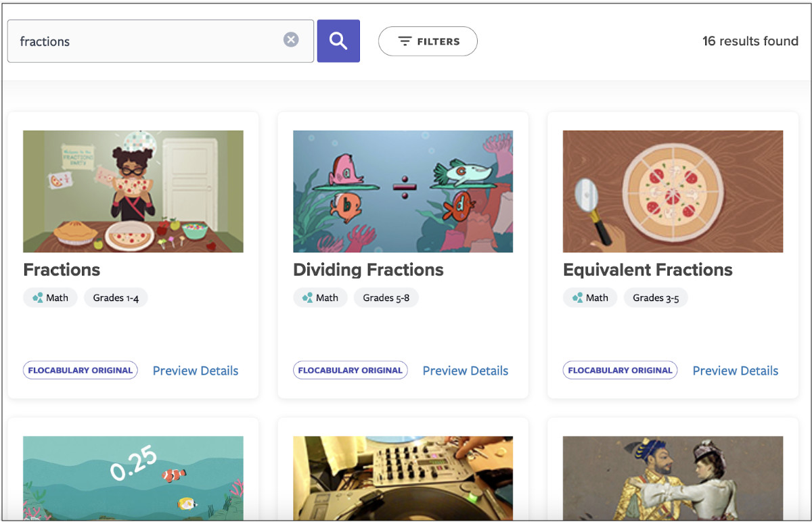Click the Dividing Fractions card title
The height and width of the screenshot is (522, 812).
[368, 270]
